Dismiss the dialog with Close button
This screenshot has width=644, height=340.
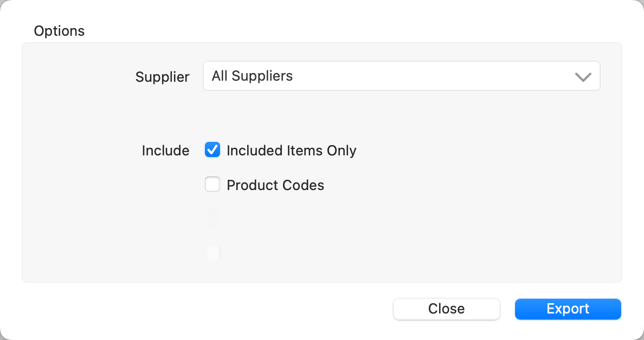(x=446, y=309)
